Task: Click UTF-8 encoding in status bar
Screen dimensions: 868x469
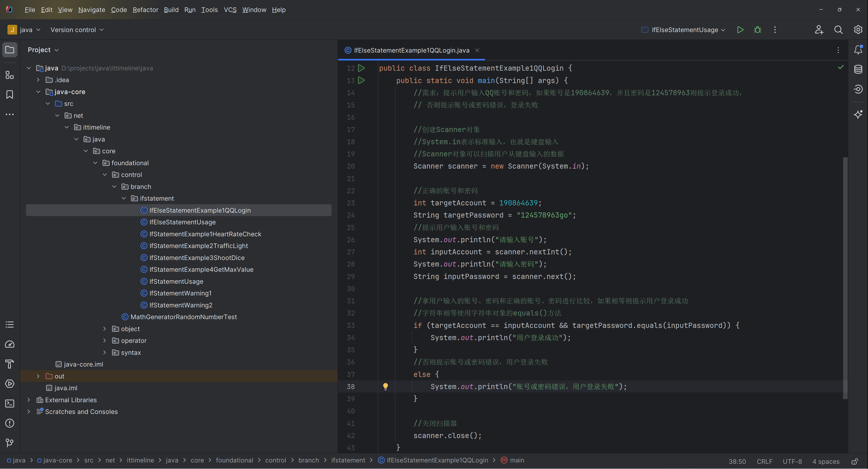Action: point(792,461)
